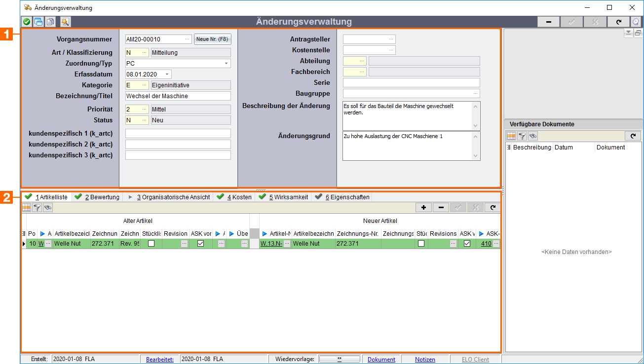
Task: Click scroll-down arrow in Änderungsgrund box
Action: [x=476, y=156]
